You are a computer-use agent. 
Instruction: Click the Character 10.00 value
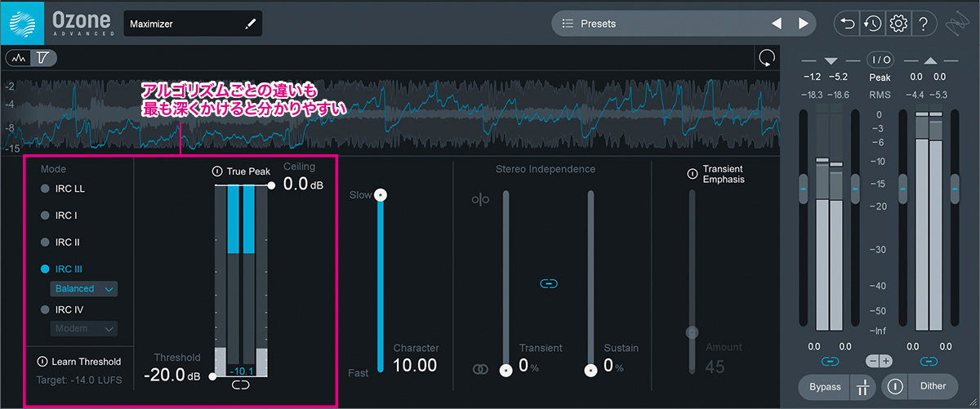[x=415, y=366]
